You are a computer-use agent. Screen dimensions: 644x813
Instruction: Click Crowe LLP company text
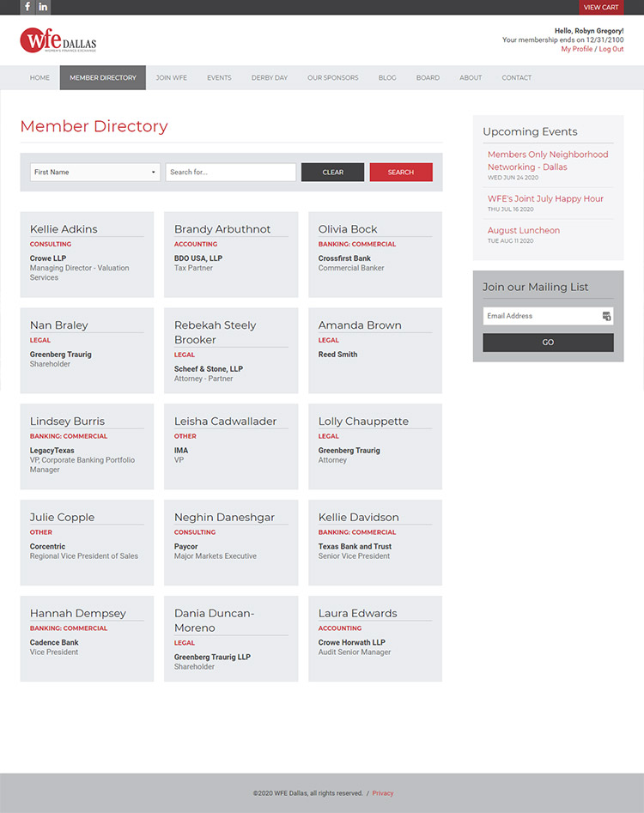(x=48, y=258)
